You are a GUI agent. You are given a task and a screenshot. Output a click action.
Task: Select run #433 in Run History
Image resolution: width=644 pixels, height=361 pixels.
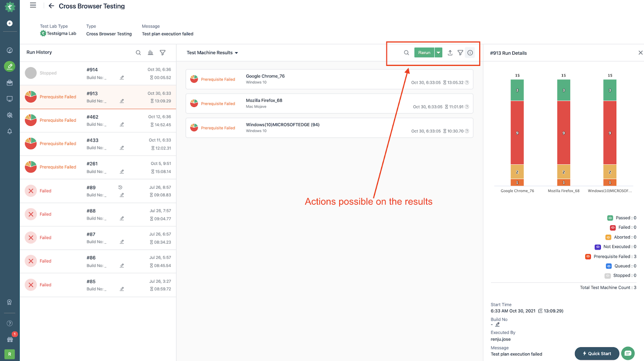(98, 144)
